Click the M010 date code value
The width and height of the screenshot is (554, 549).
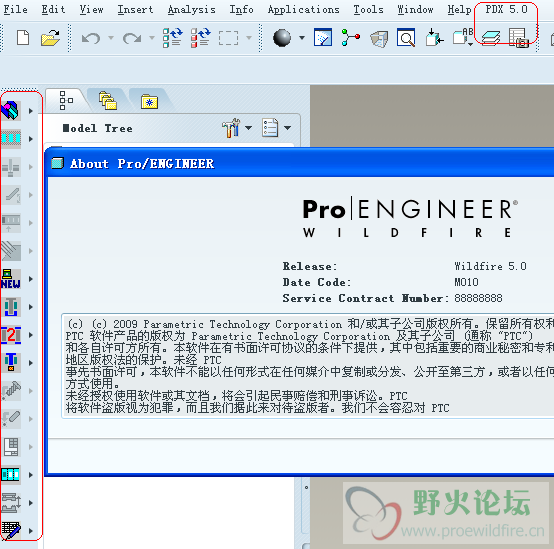coord(466,282)
